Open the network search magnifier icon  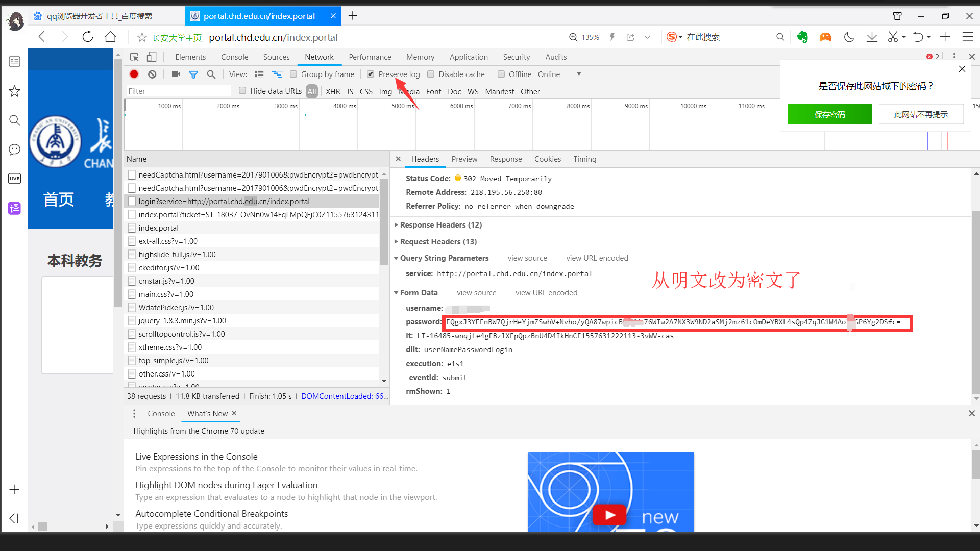[211, 74]
